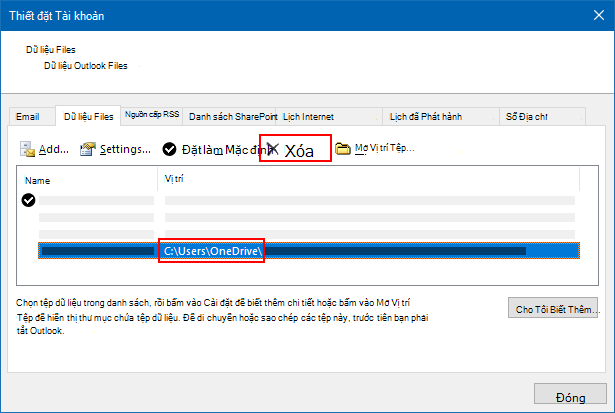The width and height of the screenshot is (615, 413).
Task: Select the Dữ liệu Files tab
Action: [88, 116]
